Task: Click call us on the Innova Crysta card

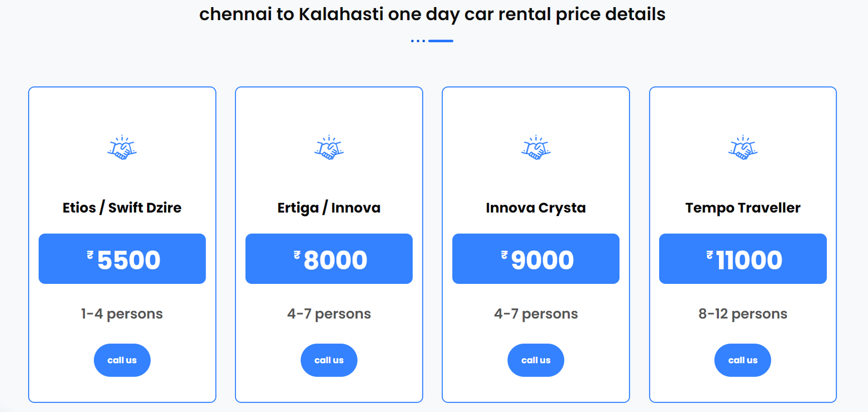Action: coord(536,360)
